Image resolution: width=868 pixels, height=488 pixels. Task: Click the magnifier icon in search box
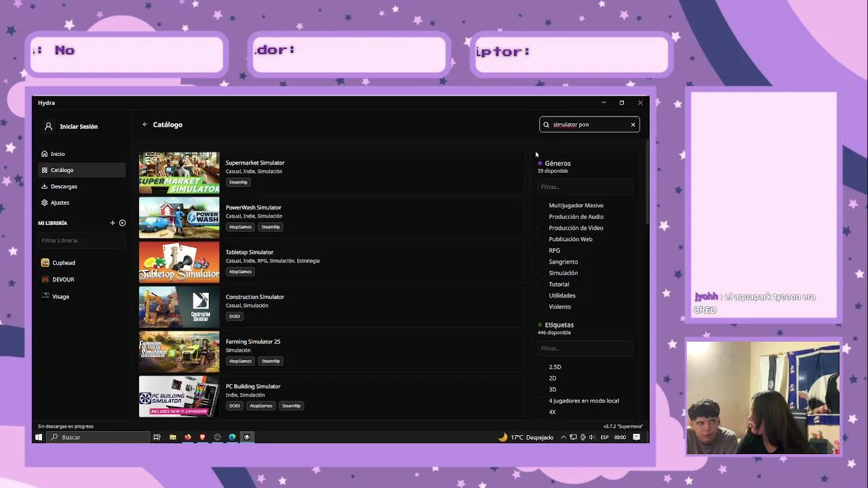pyautogui.click(x=546, y=125)
